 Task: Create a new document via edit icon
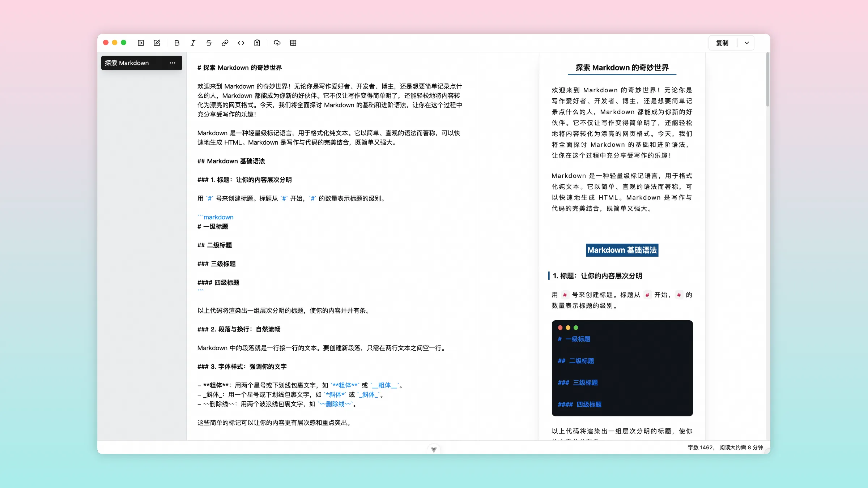tap(157, 43)
